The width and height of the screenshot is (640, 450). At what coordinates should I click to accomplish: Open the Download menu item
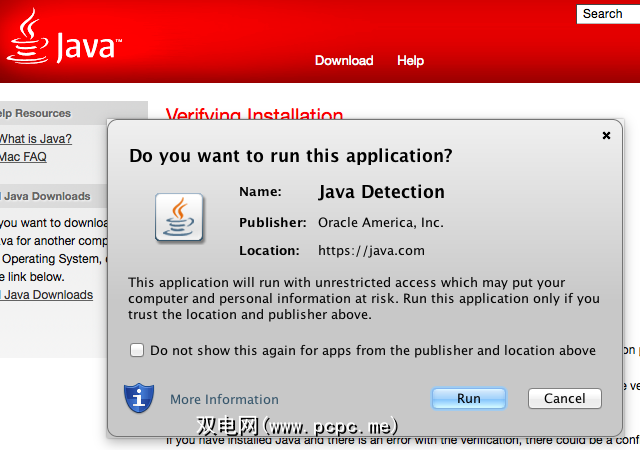point(343,60)
